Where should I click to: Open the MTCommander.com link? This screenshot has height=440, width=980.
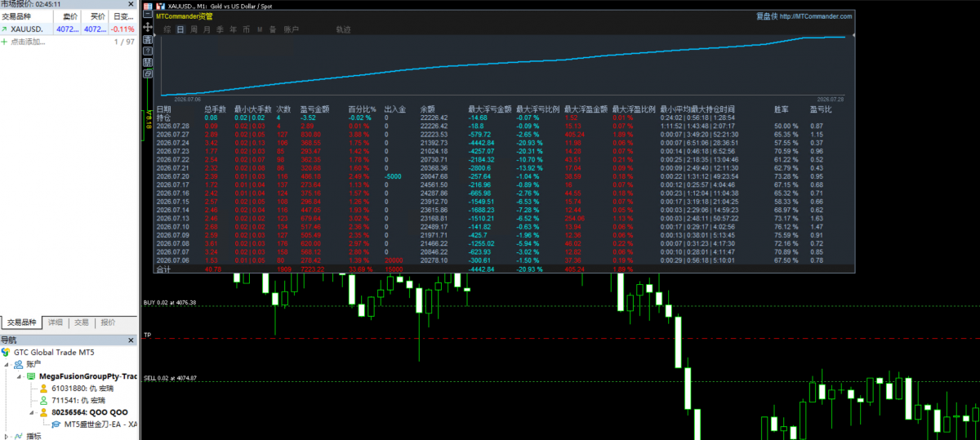816,16
